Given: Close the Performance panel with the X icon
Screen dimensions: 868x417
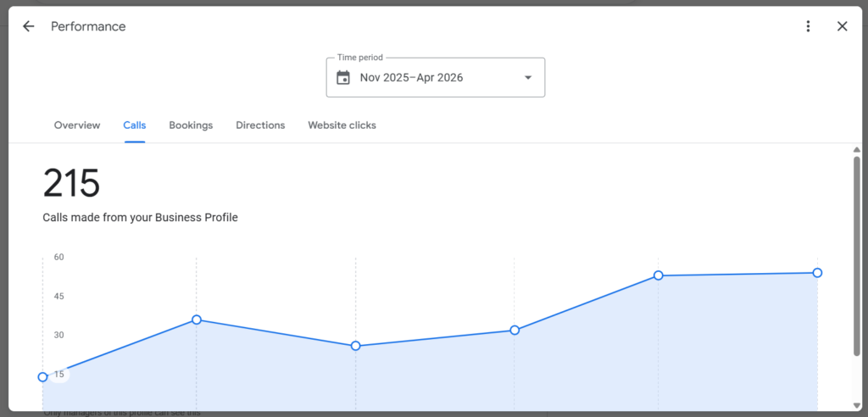Looking at the screenshot, I should pos(842,26).
